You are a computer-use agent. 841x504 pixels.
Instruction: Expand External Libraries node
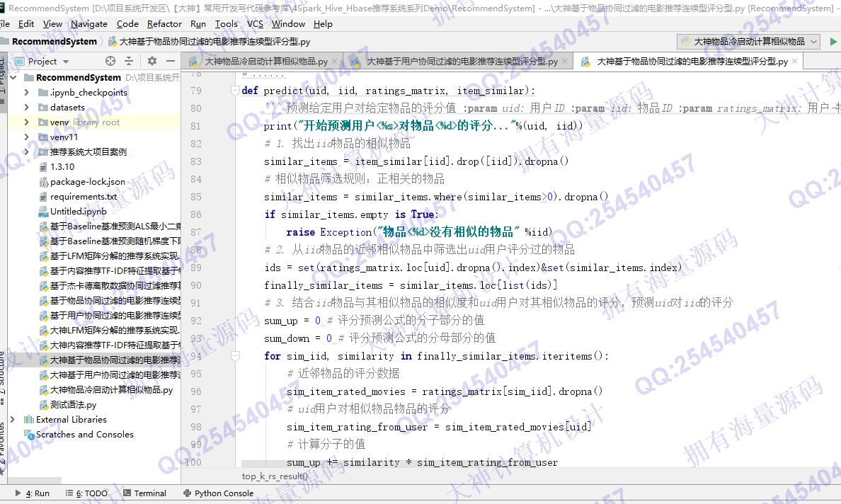pyautogui.click(x=13, y=419)
